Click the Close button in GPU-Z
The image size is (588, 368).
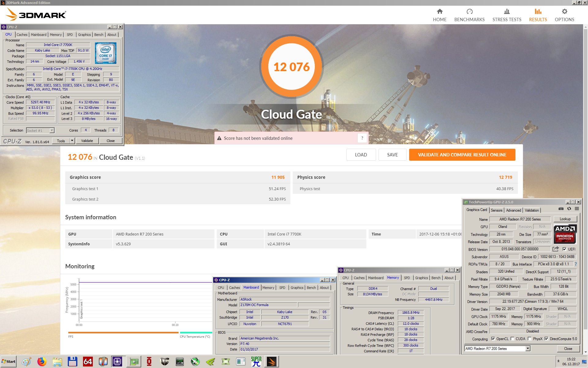pos(568,349)
